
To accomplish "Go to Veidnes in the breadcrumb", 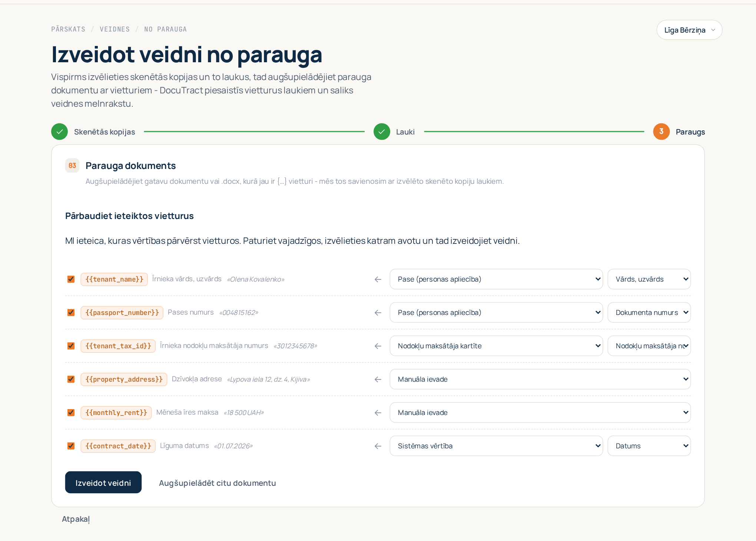I will point(115,29).
